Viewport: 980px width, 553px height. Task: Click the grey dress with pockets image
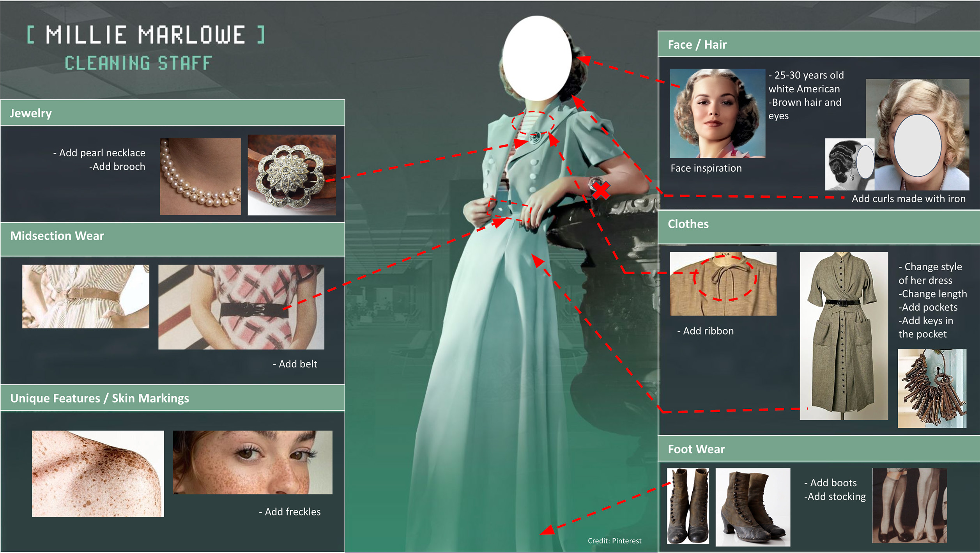click(843, 336)
